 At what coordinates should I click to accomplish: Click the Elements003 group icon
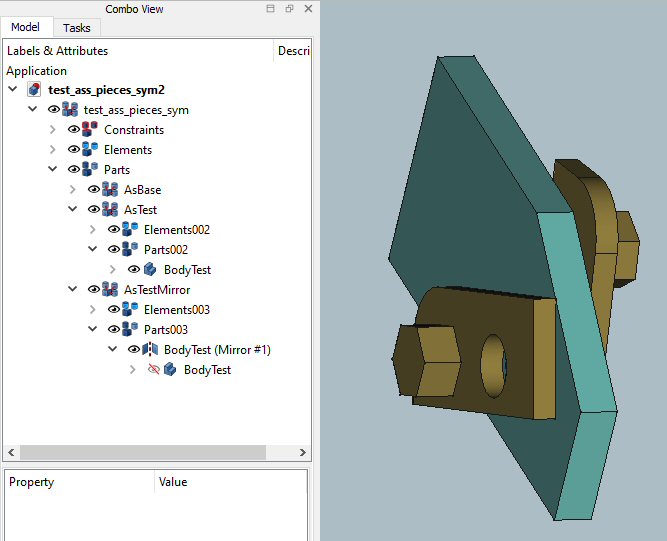(x=130, y=310)
